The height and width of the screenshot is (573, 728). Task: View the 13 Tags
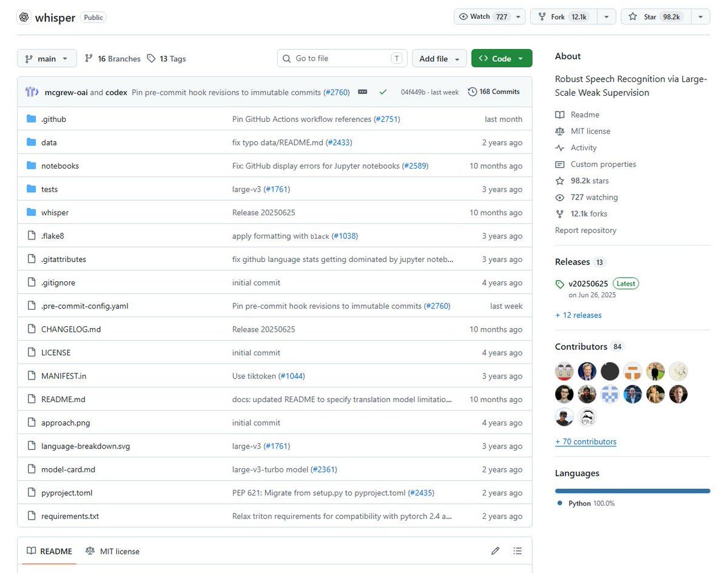[x=166, y=59]
